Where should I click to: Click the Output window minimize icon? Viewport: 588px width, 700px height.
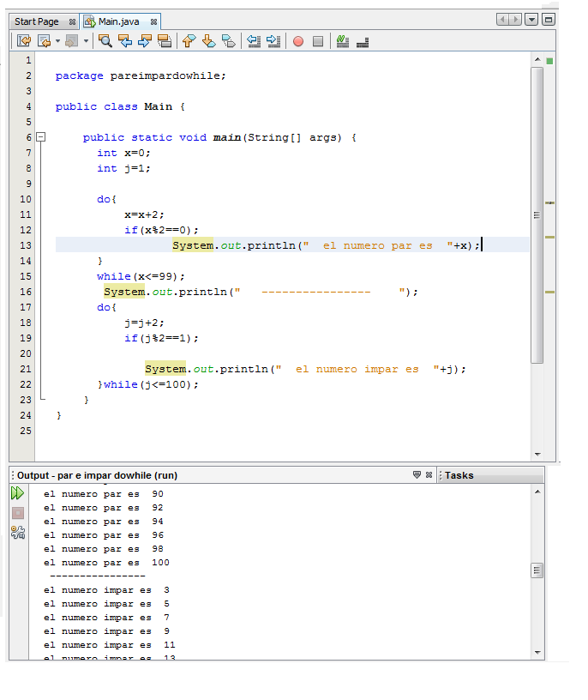pyautogui.click(x=417, y=474)
